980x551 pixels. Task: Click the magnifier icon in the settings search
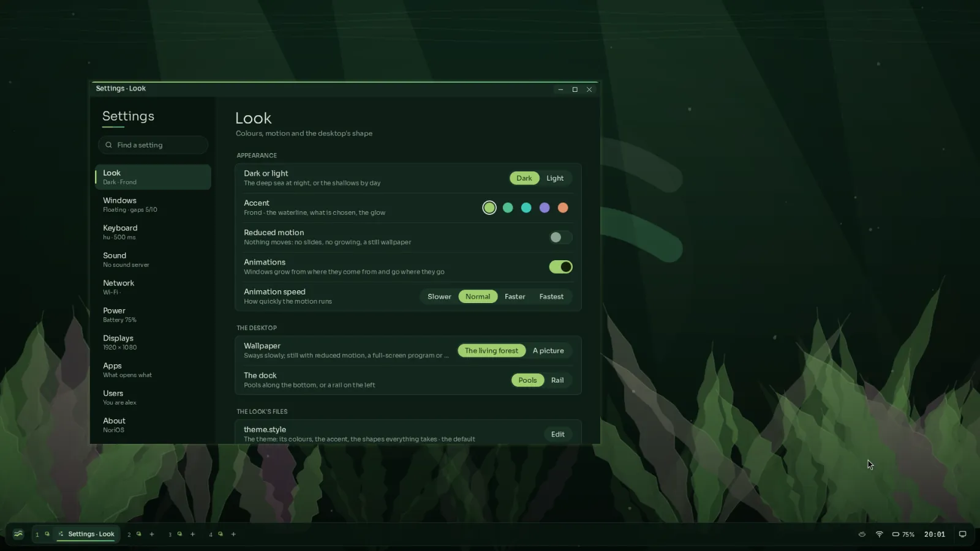(x=108, y=145)
